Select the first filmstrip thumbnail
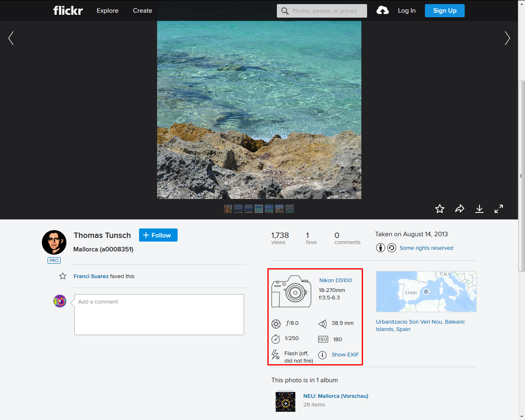This screenshot has width=525, height=420. pyautogui.click(x=228, y=209)
